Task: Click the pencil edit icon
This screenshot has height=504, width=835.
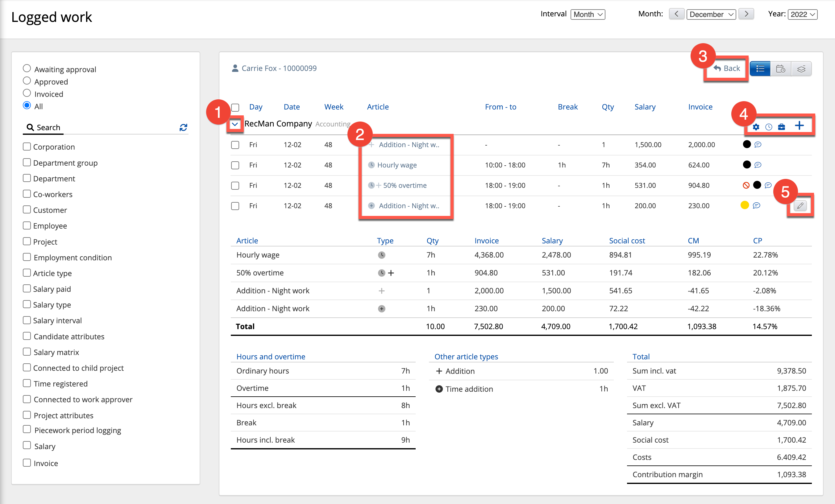Action: click(800, 206)
